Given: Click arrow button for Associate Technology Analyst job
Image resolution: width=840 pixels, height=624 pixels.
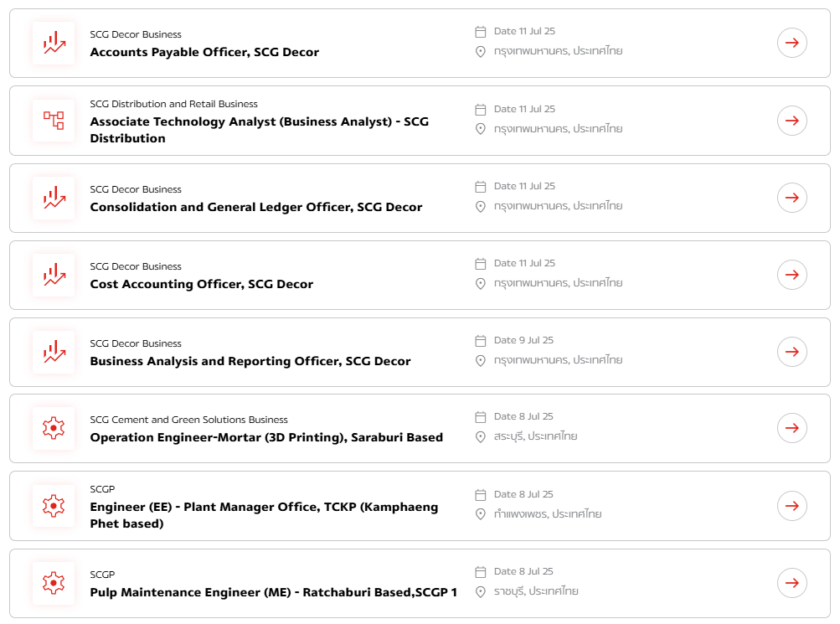Looking at the screenshot, I should 791,121.
